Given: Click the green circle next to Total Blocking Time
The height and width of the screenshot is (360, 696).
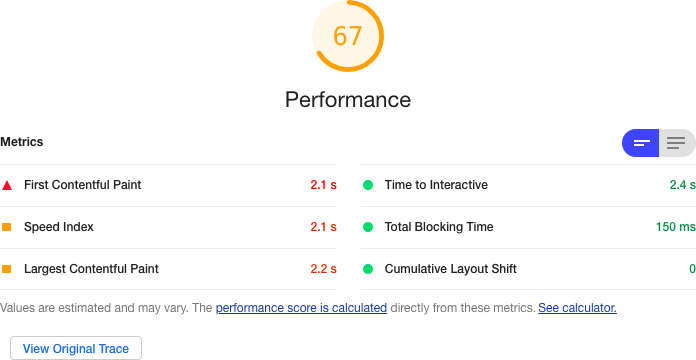Looking at the screenshot, I should 368,227.
